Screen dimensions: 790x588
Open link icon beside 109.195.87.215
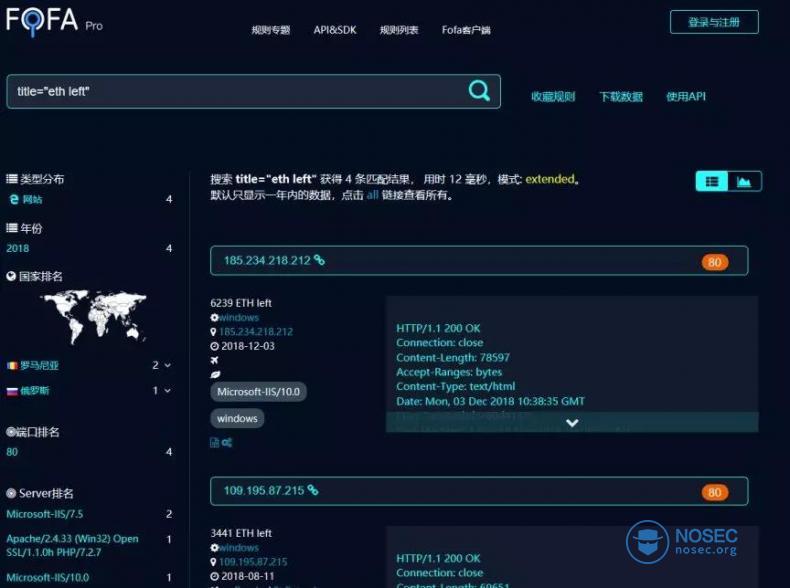coord(313,490)
